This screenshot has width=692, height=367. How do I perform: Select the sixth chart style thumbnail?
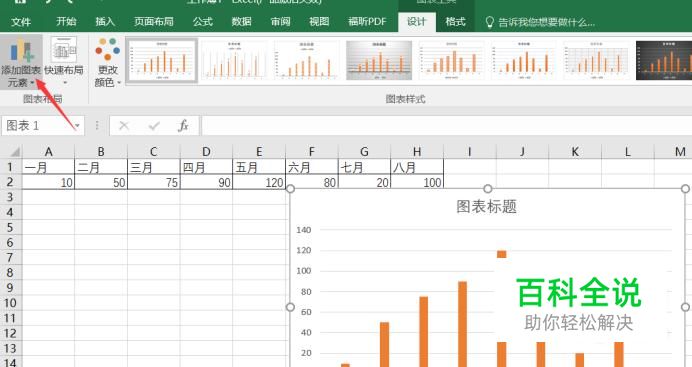(x=523, y=60)
